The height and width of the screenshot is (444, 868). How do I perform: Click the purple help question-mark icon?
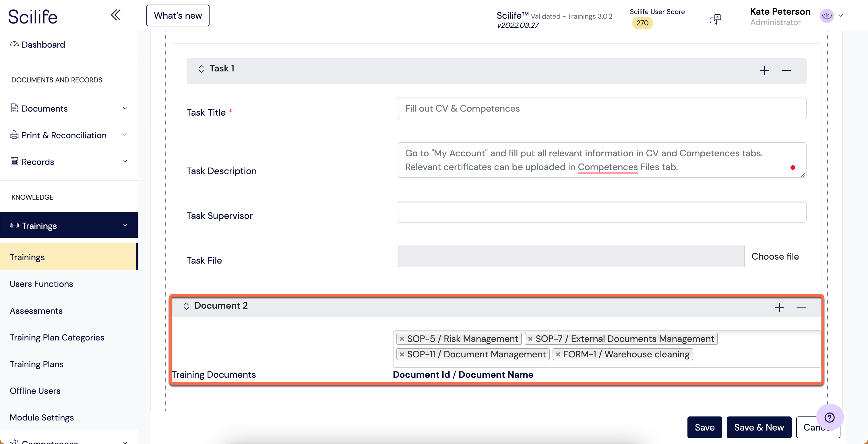(829, 417)
